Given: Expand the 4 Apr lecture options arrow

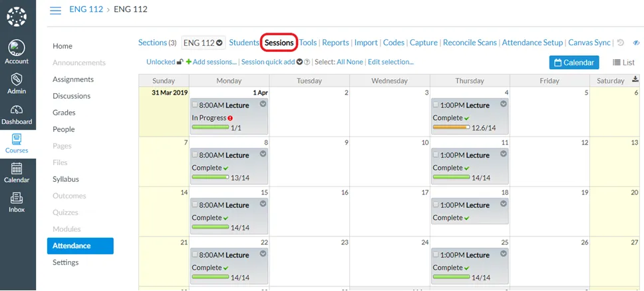Looking at the screenshot, I should pos(504,104).
